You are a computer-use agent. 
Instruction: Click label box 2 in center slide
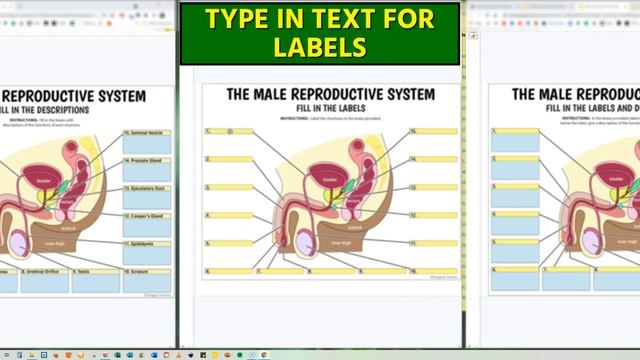(229, 159)
